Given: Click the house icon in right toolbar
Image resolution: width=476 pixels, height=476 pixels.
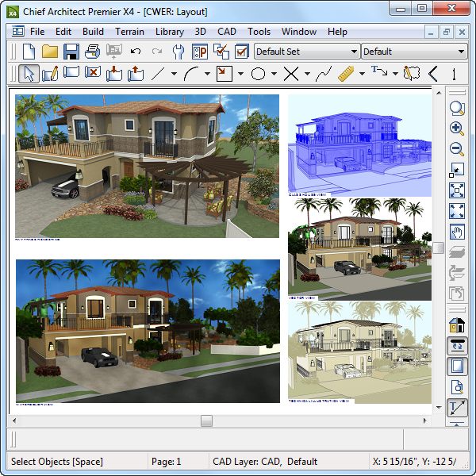Looking at the screenshot, I should [457, 325].
